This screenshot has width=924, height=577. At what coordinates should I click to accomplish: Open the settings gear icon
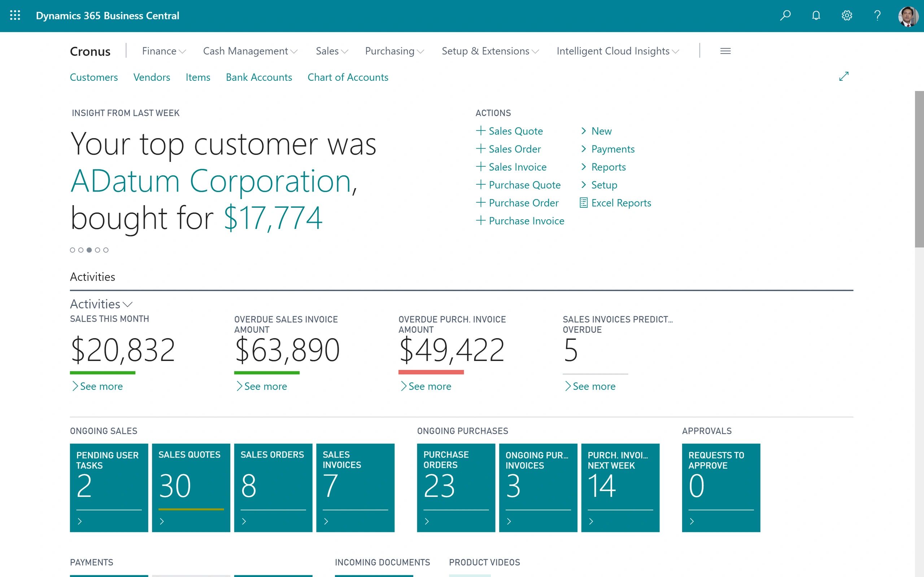click(846, 15)
